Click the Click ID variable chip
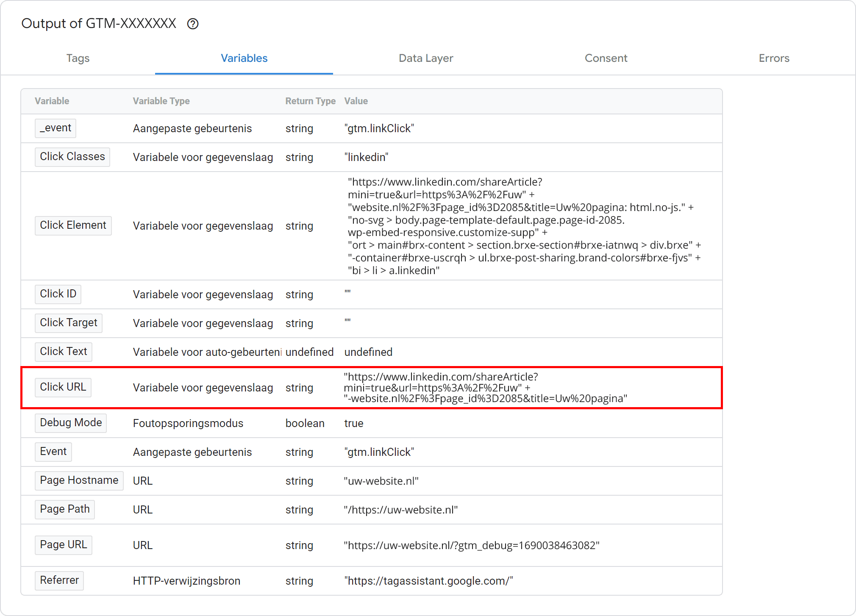The image size is (856, 616). tap(58, 294)
